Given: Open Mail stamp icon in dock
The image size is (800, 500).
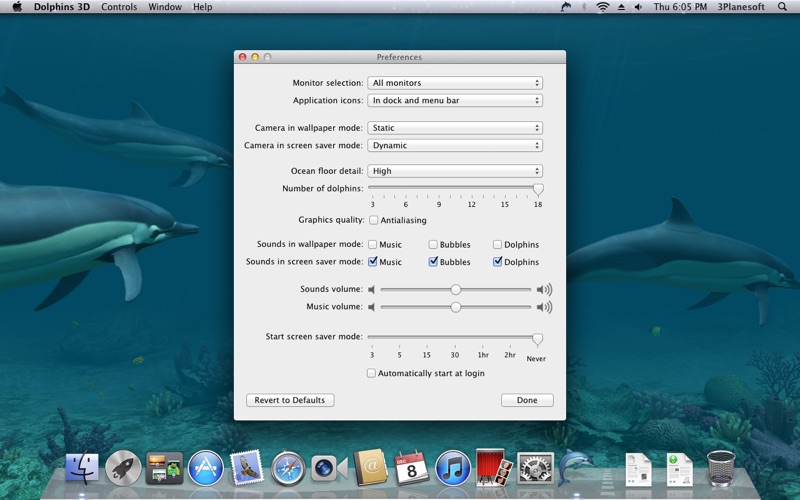Looking at the screenshot, I should (x=246, y=468).
